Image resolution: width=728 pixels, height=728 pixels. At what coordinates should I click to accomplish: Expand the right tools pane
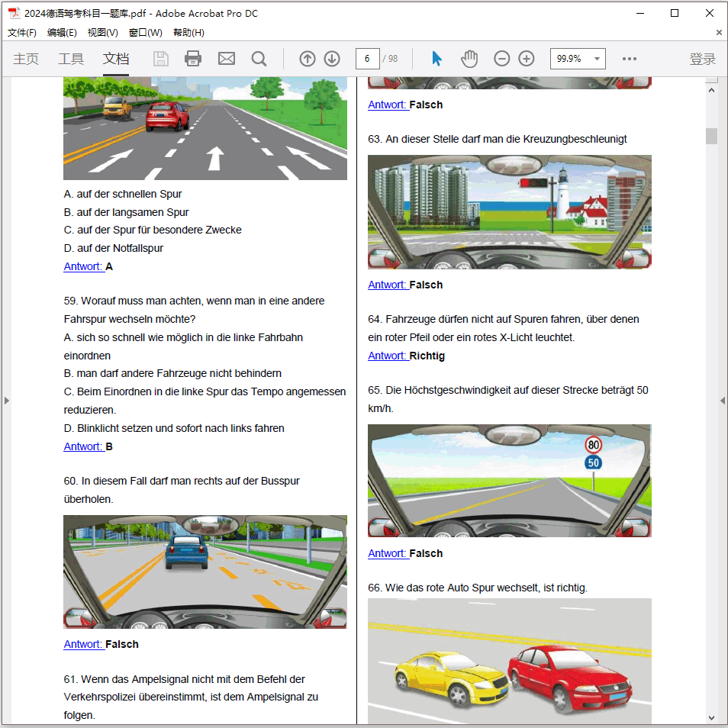click(722, 401)
